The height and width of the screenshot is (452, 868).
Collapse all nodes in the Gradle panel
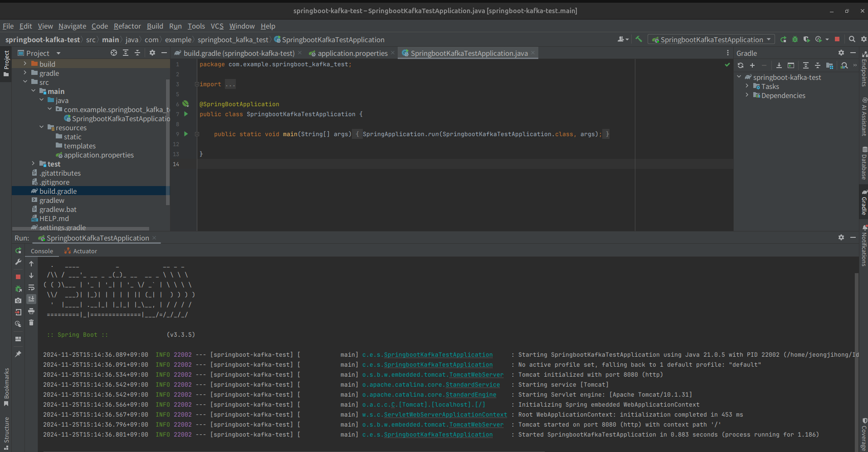(818, 65)
